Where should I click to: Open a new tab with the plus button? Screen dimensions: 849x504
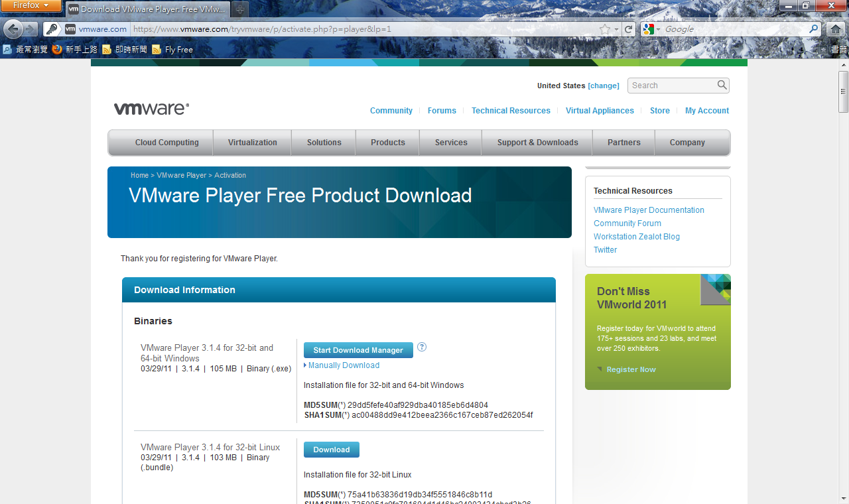pos(240,9)
